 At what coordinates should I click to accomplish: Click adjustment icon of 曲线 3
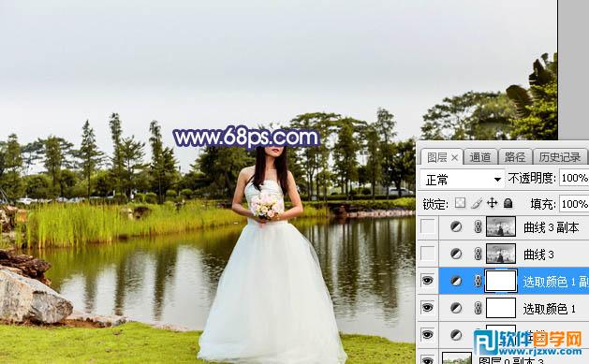[456, 254]
